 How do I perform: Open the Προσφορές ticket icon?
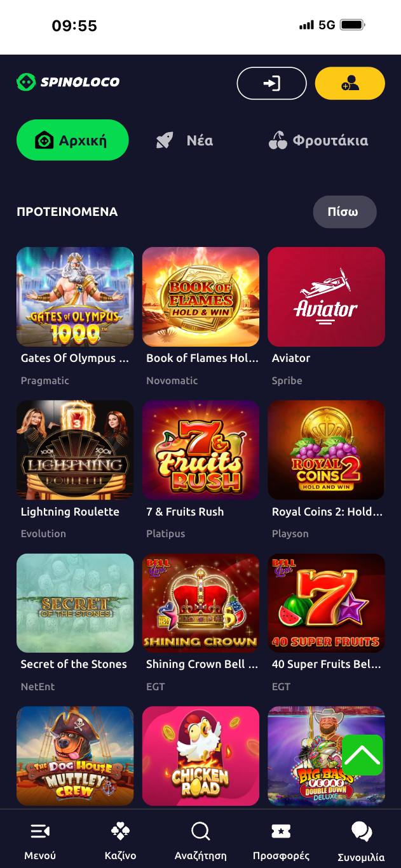pyautogui.click(x=281, y=831)
